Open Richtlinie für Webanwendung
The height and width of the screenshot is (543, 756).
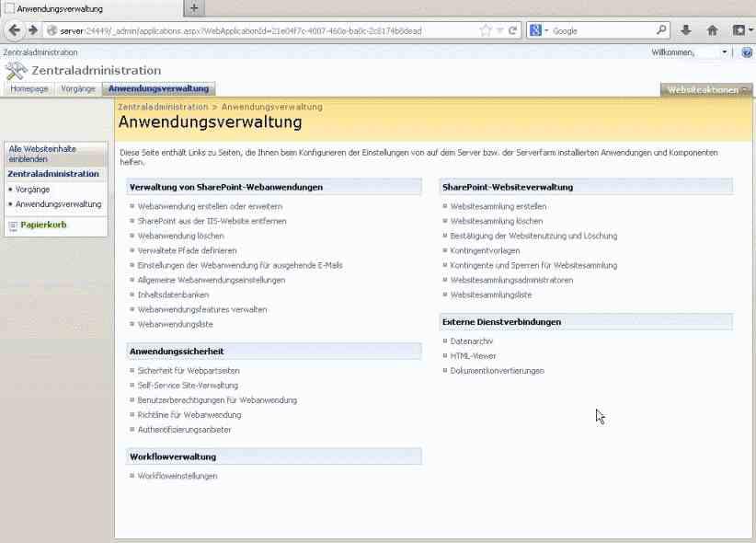pos(189,415)
